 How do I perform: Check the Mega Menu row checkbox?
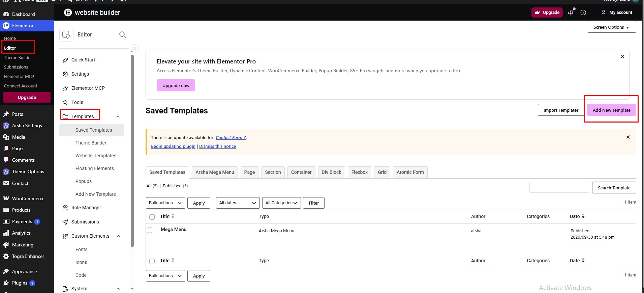click(x=150, y=230)
